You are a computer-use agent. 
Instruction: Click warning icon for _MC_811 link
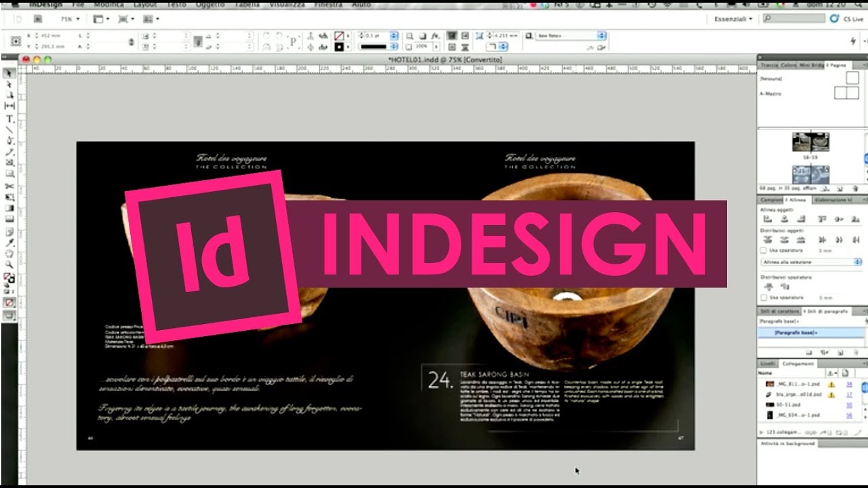click(831, 384)
